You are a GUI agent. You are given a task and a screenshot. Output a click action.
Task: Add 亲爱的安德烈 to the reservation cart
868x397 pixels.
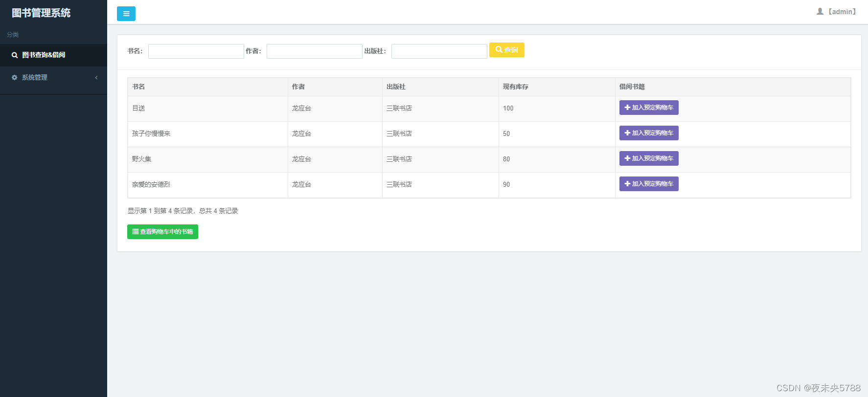coord(649,184)
